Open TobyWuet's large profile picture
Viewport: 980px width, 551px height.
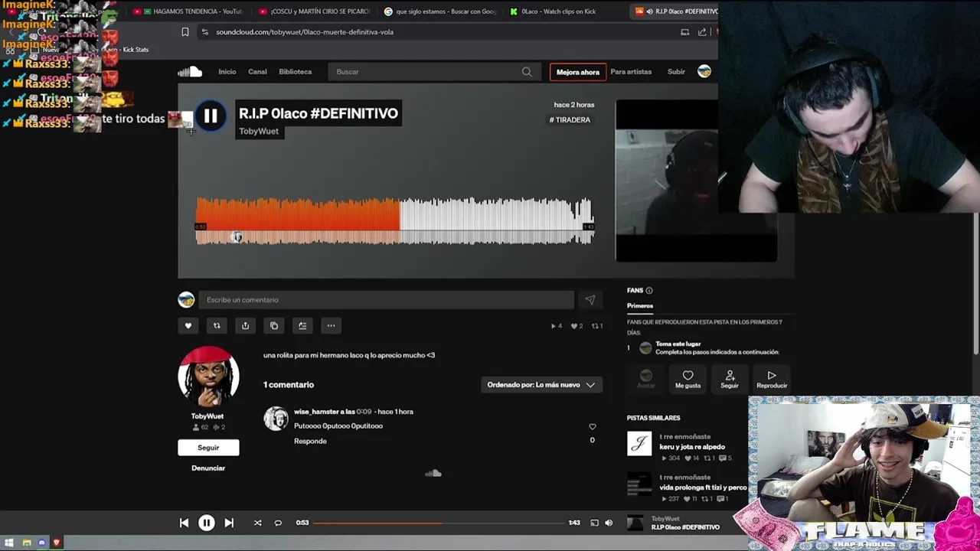(x=208, y=377)
